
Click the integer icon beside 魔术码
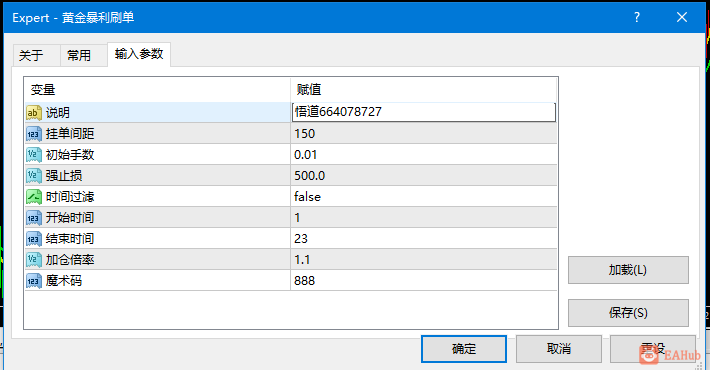click(x=34, y=281)
